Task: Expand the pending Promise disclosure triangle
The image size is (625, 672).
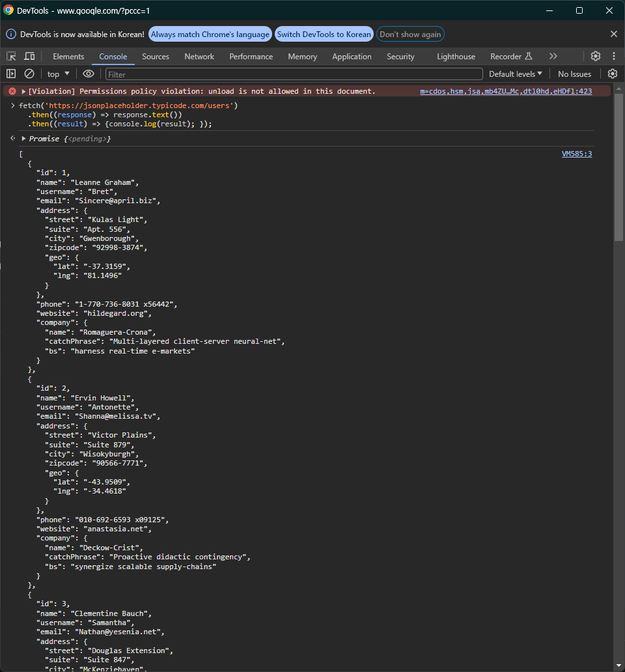Action: coord(23,137)
